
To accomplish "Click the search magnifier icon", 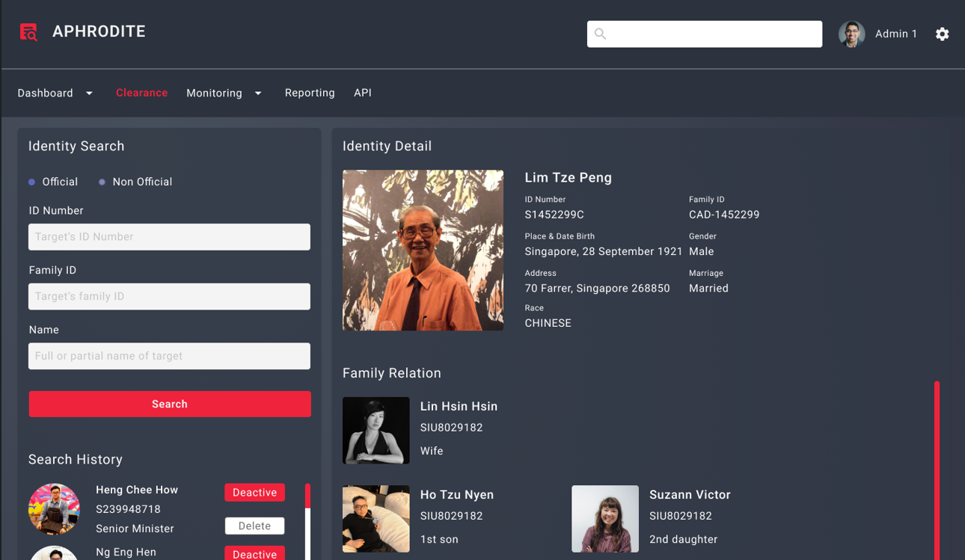I will coord(600,34).
